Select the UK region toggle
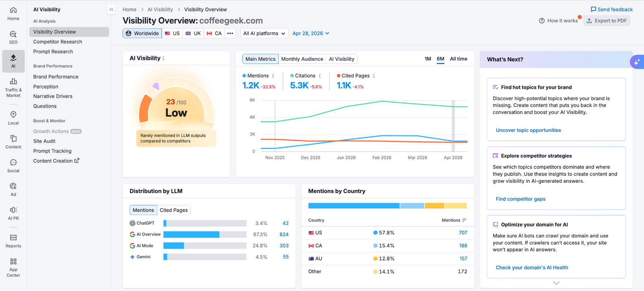644x291 pixels. [x=193, y=33]
